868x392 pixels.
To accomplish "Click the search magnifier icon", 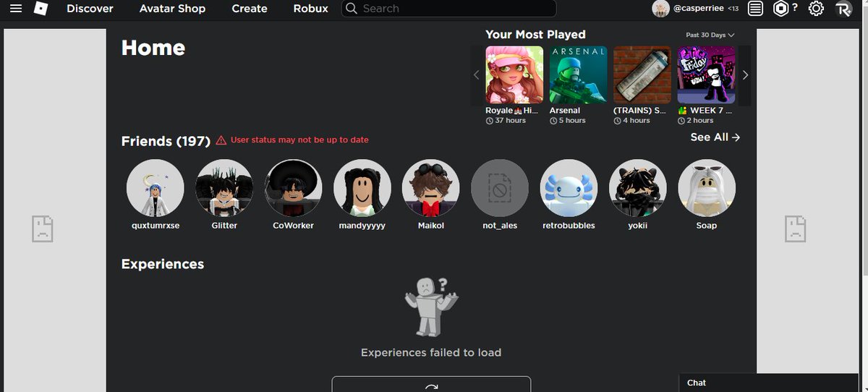I will click(x=351, y=9).
